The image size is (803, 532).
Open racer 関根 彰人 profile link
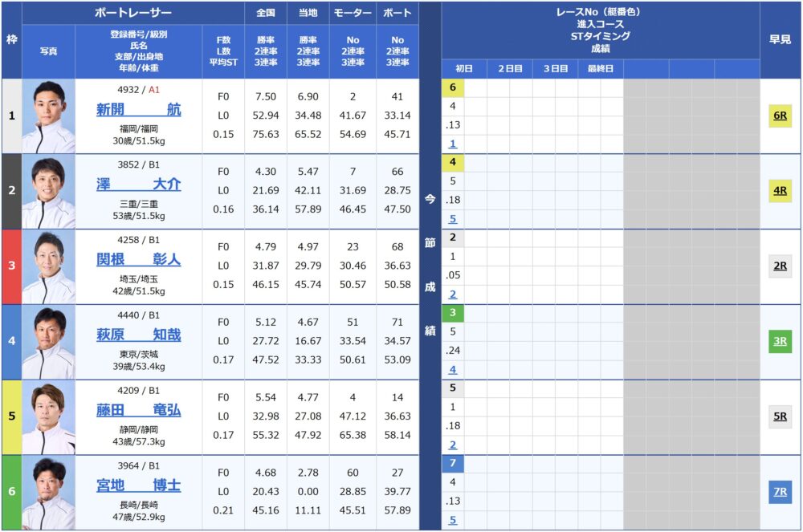(x=139, y=259)
